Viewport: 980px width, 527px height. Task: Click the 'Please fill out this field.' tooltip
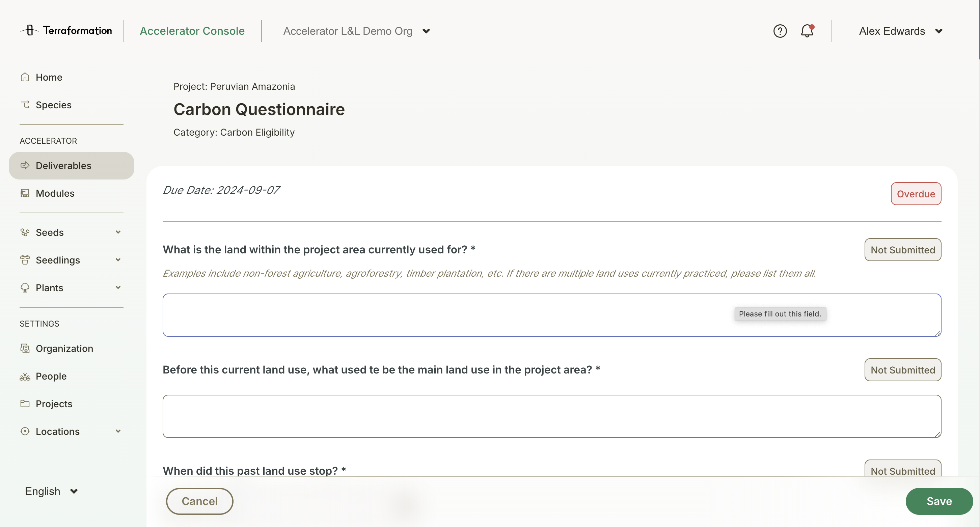pos(780,314)
